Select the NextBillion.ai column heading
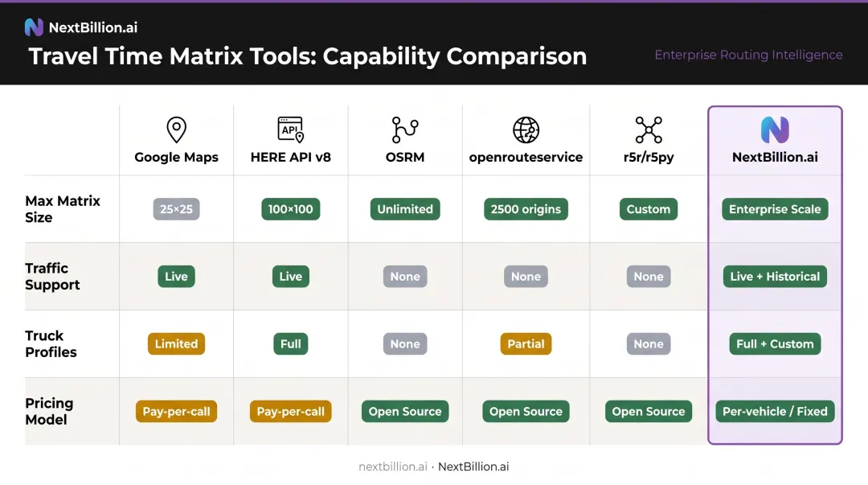Viewport: 868px width, 485px height. coord(775,157)
